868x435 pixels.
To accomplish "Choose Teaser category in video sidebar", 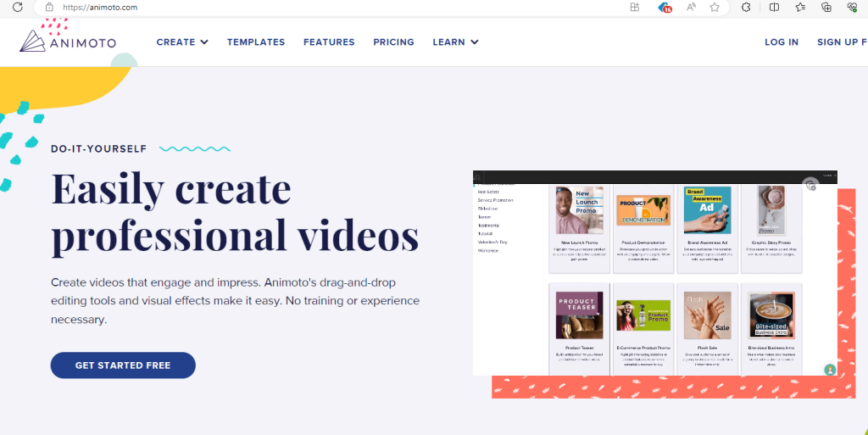I will [x=484, y=217].
